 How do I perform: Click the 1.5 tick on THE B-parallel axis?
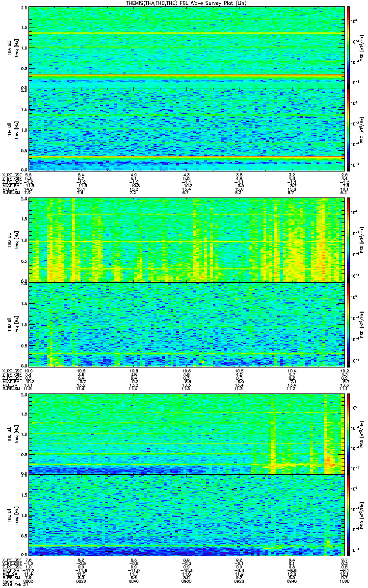(x=24, y=496)
